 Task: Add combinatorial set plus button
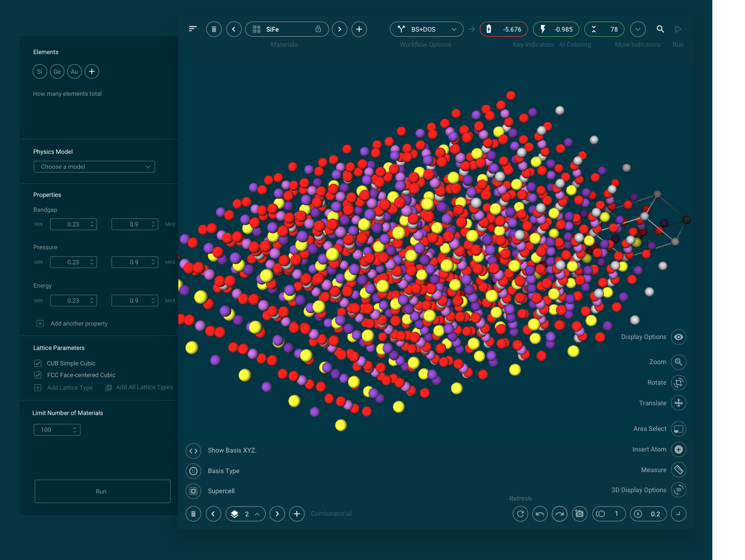(x=297, y=514)
